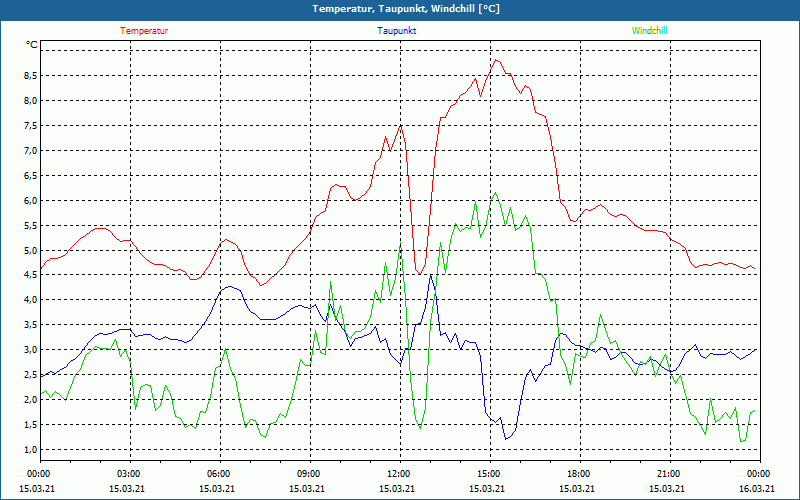Select the green "Windchill" legend label
Viewport: 800px width, 500px height.
(649, 31)
